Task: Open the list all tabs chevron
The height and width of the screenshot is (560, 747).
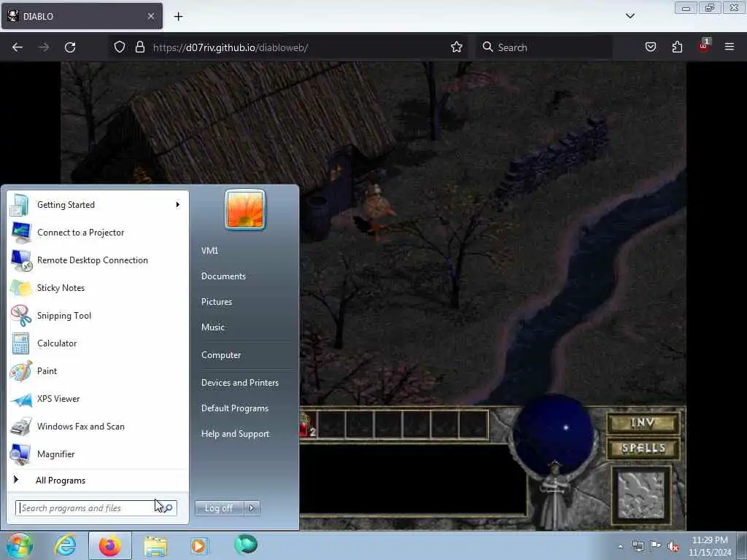Action: click(630, 16)
